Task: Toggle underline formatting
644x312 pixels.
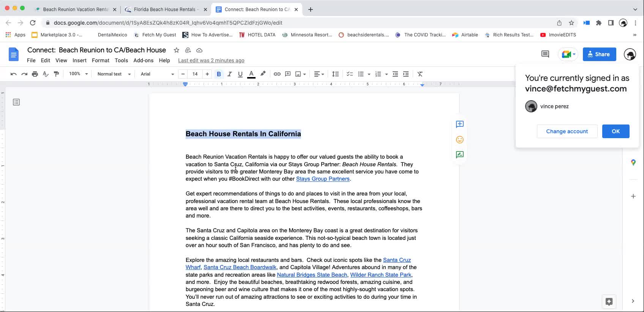Action: 240,74
